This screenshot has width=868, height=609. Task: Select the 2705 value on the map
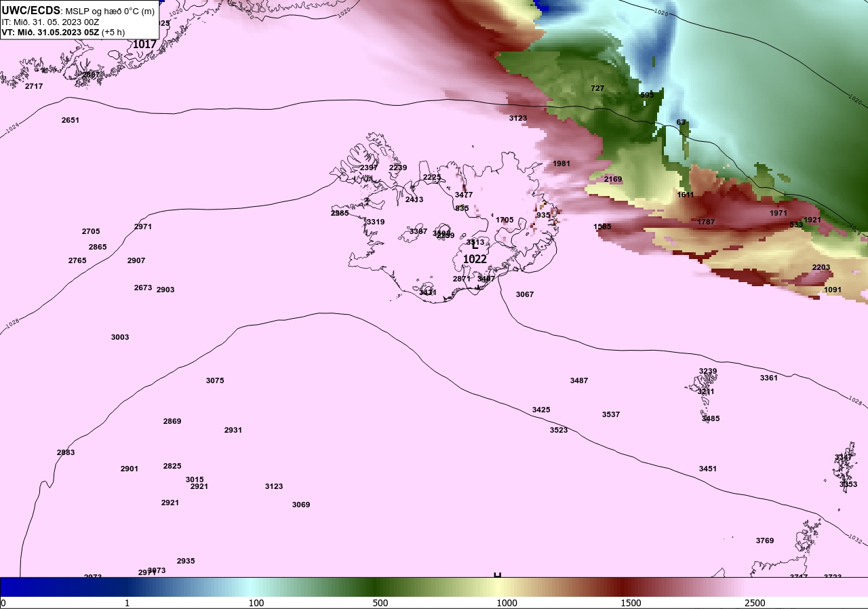point(91,231)
